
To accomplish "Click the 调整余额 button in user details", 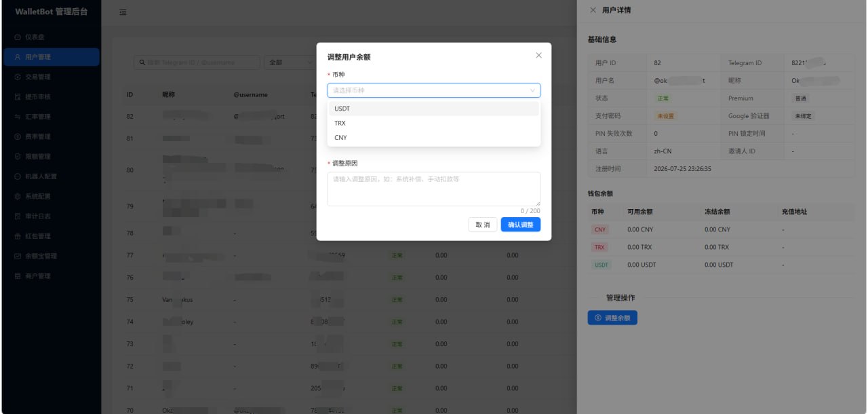I will 612,318.
